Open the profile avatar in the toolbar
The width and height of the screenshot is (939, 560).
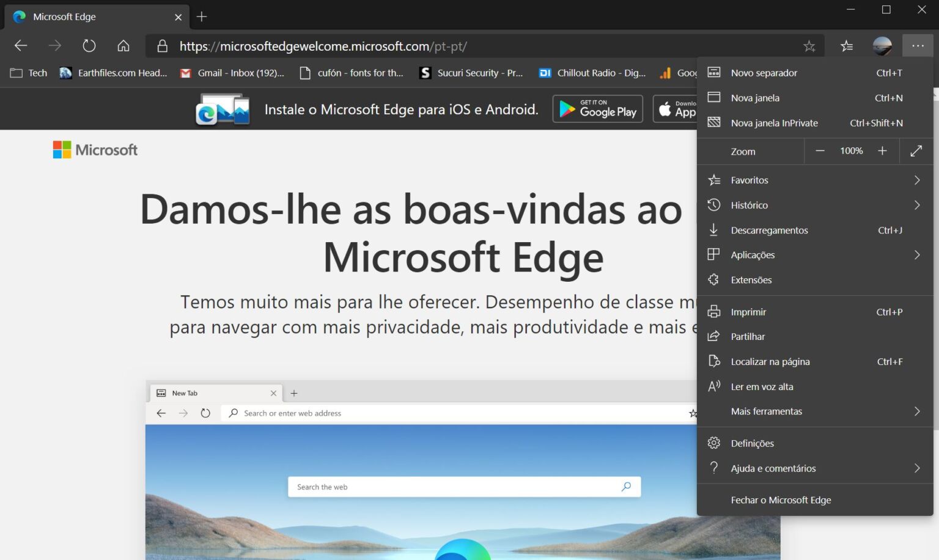[x=882, y=45]
